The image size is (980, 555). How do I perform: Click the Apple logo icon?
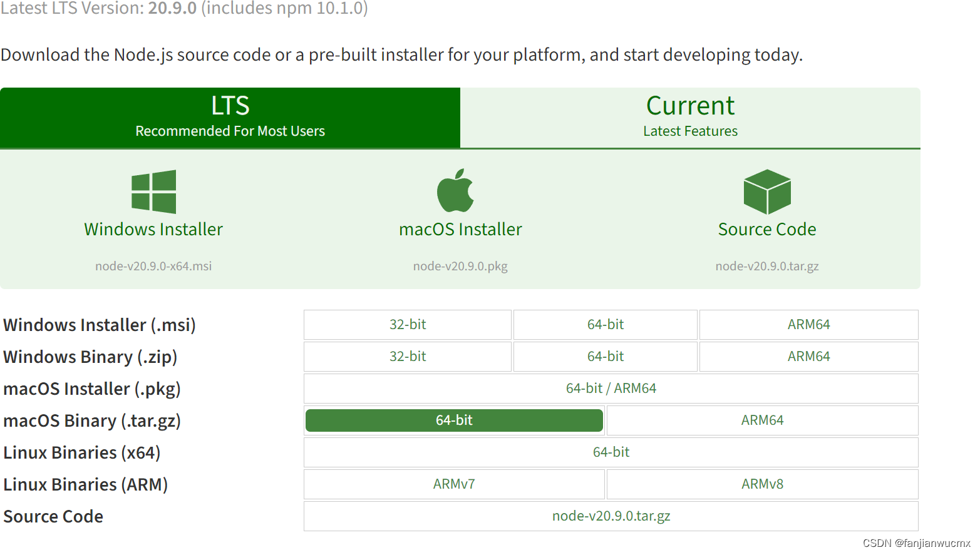pos(455,190)
